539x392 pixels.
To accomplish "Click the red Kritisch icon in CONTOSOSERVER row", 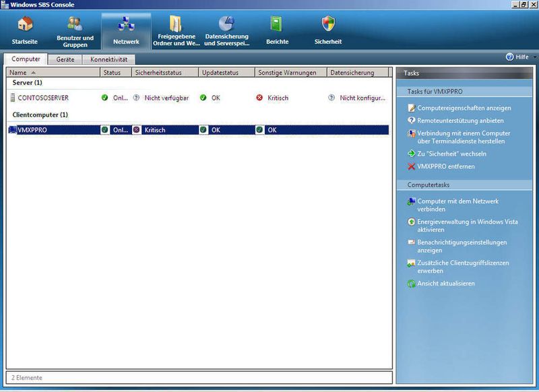I will (x=259, y=98).
